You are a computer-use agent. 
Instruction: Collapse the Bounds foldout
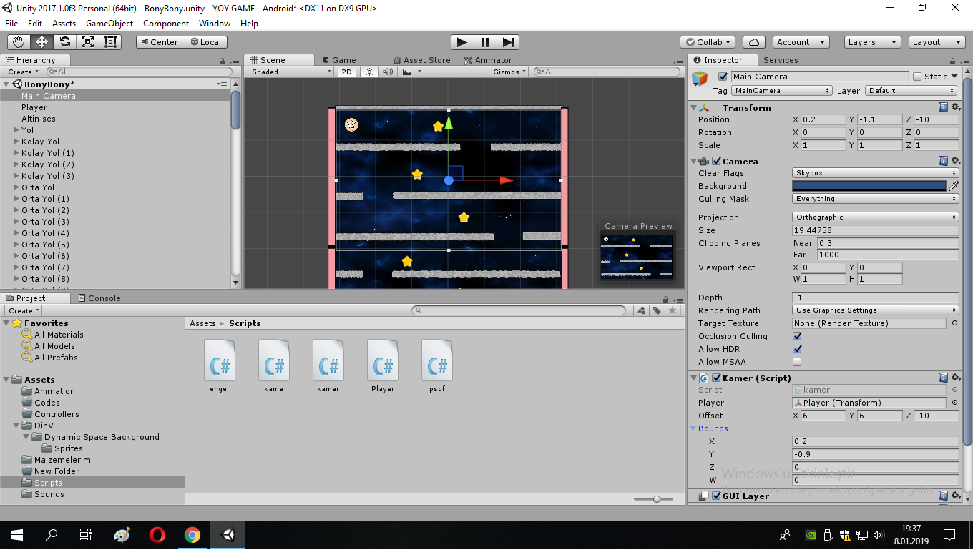pos(693,428)
